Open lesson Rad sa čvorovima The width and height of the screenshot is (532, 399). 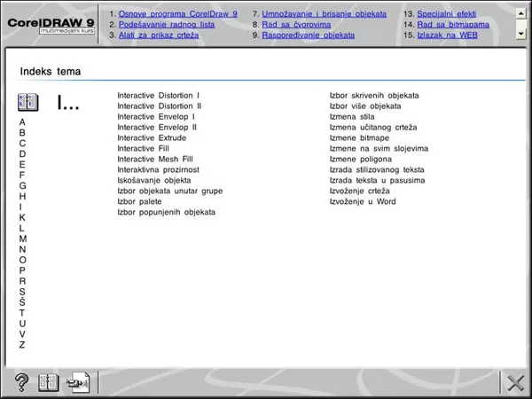[x=296, y=25]
